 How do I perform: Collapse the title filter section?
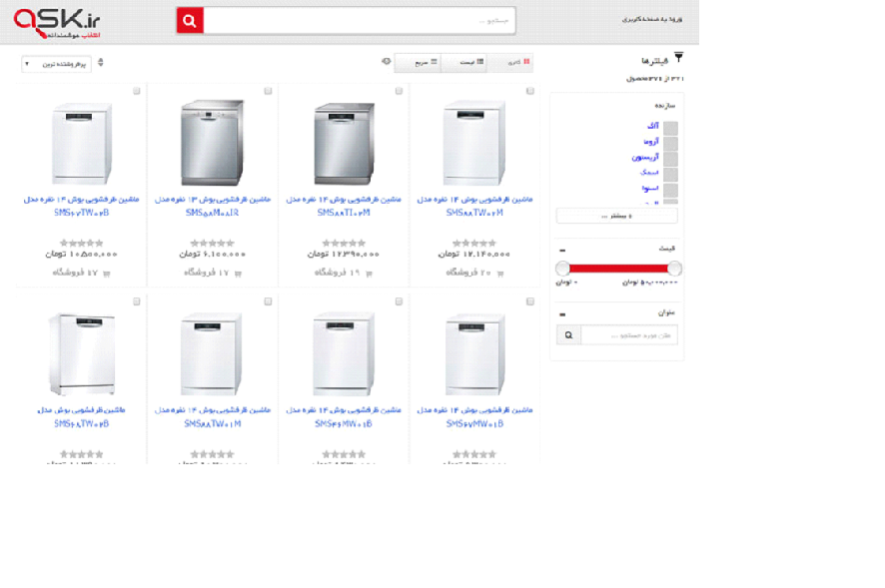tap(562, 314)
